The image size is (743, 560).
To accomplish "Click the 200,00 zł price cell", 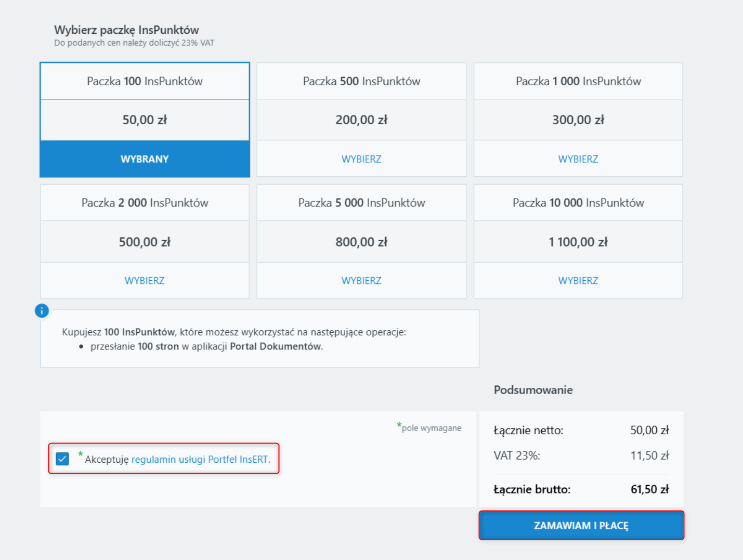I will tap(361, 120).
